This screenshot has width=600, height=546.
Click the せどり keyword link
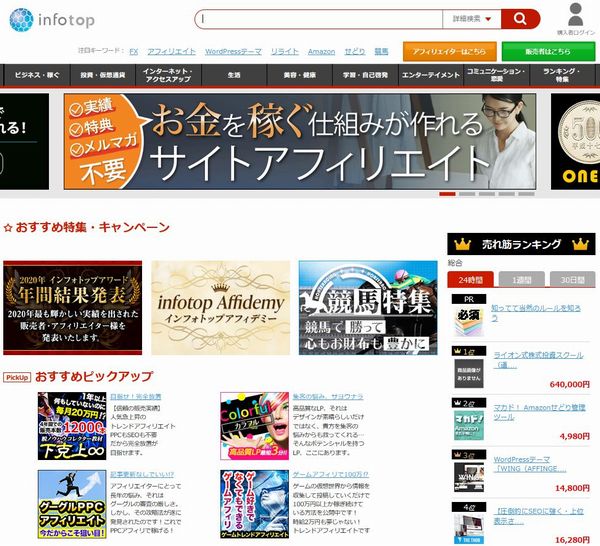click(x=354, y=51)
